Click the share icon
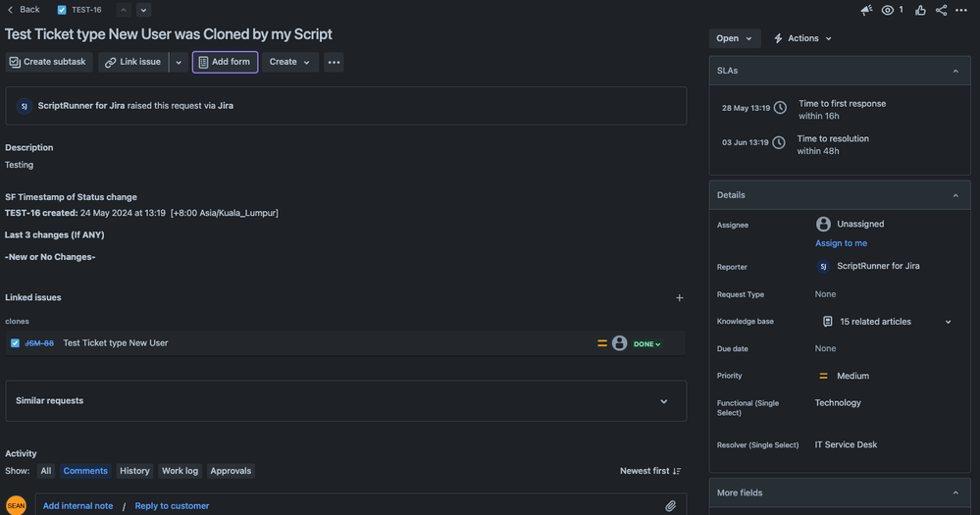Screen dimensions: 980x515 (x=941, y=10)
